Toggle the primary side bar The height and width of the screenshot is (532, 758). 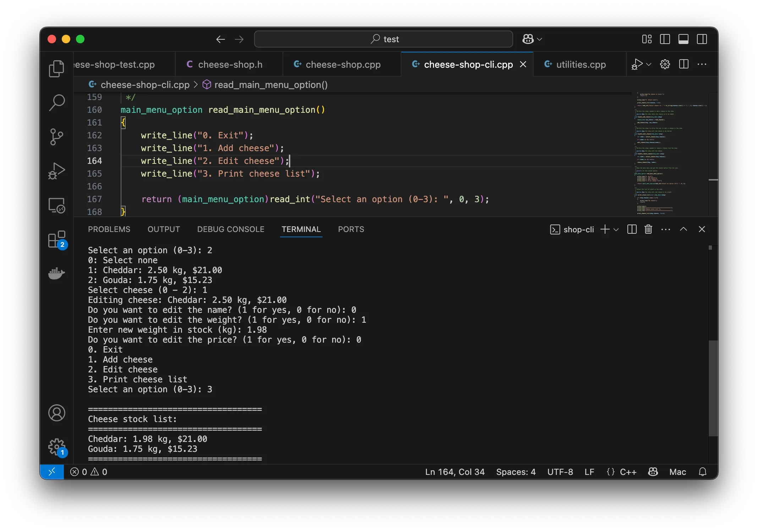point(665,39)
